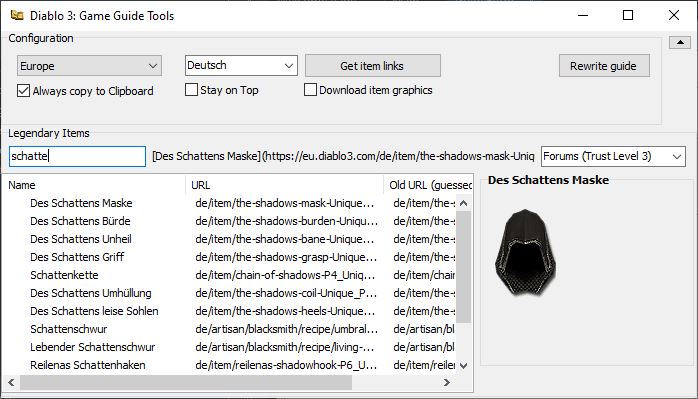The height and width of the screenshot is (399, 698).
Task: Minimize the Game Guide Tools window
Action: [583, 16]
